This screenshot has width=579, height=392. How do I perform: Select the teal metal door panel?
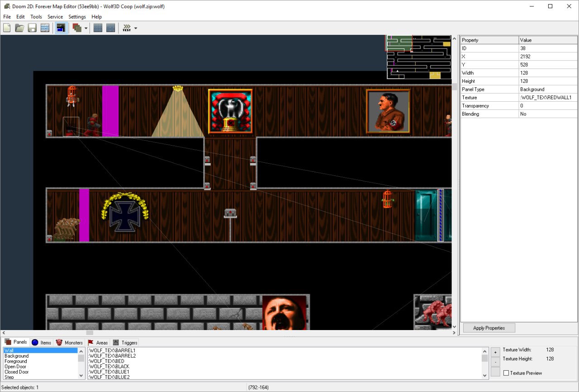(426, 215)
